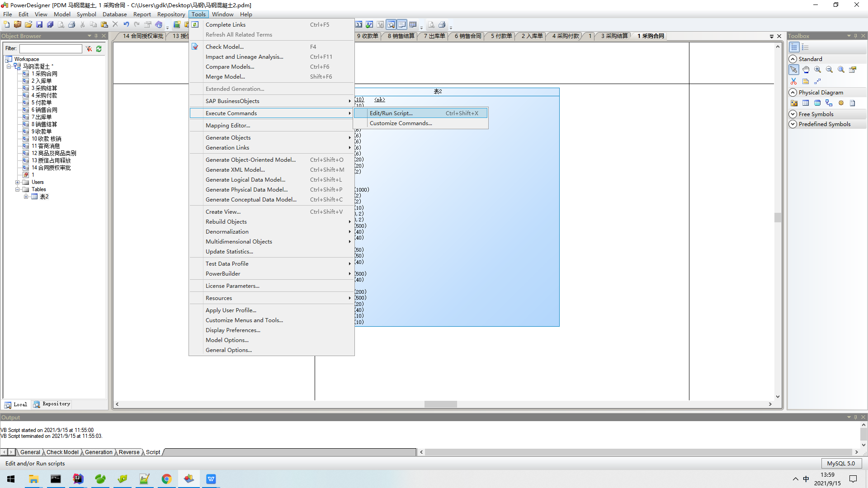Image resolution: width=868 pixels, height=488 pixels.
Task: Activate the Zoom In tool
Action: click(x=817, y=69)
